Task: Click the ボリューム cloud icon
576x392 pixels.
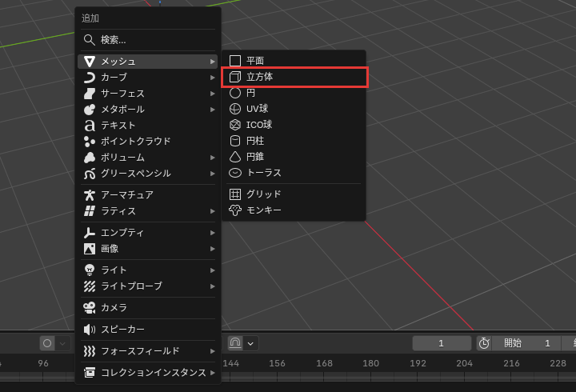Action: pyautogui.click(x=90, y=158)
